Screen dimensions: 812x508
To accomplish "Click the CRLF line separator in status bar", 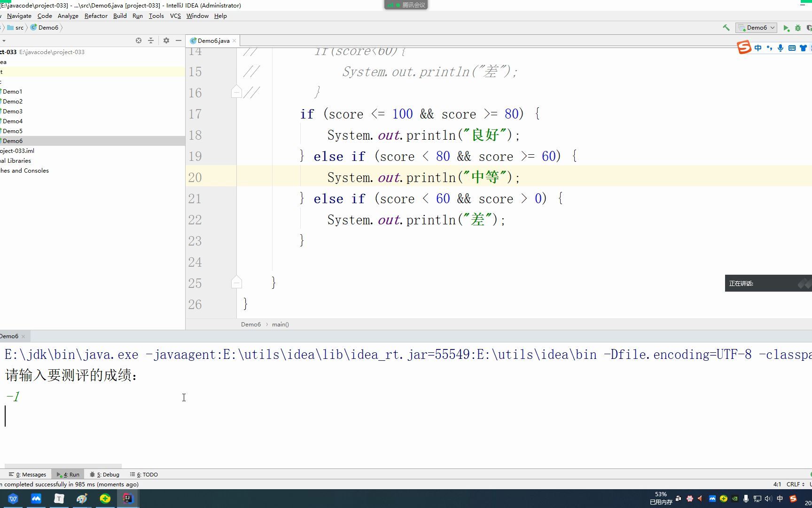I will tap(795, 484).
